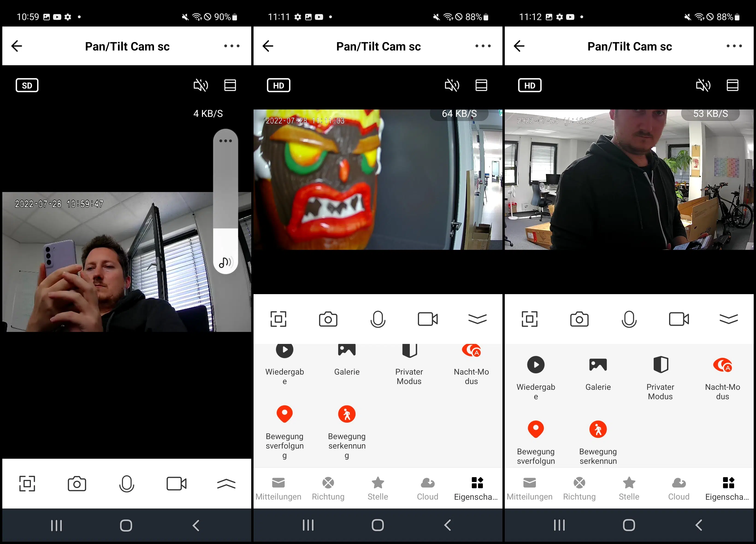The width and height of the screenshot is (756, 544).
Task: Unmute the camera audio in left screen
Action: pyautogui.click(x=201, y=85)
